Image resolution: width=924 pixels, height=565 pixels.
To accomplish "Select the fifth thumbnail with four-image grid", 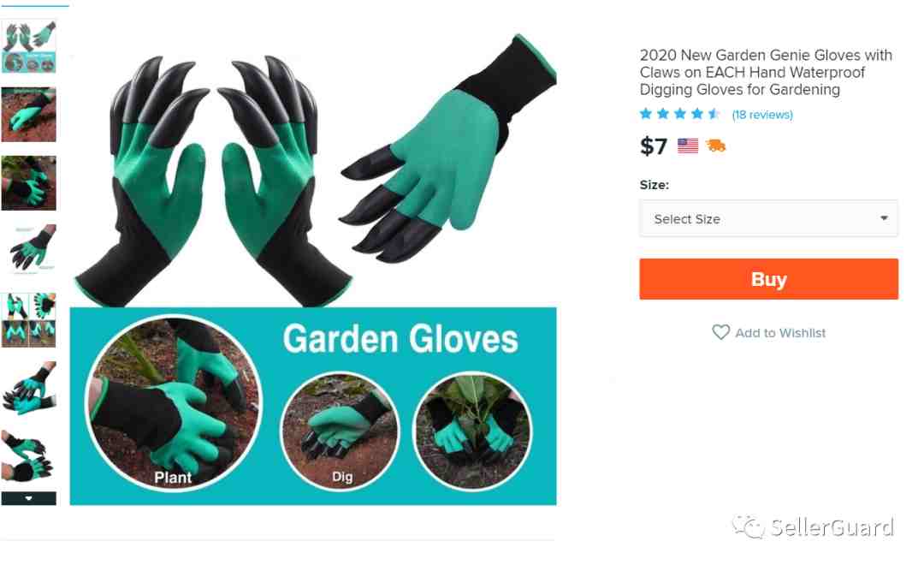I will click(x=29, y=319).
